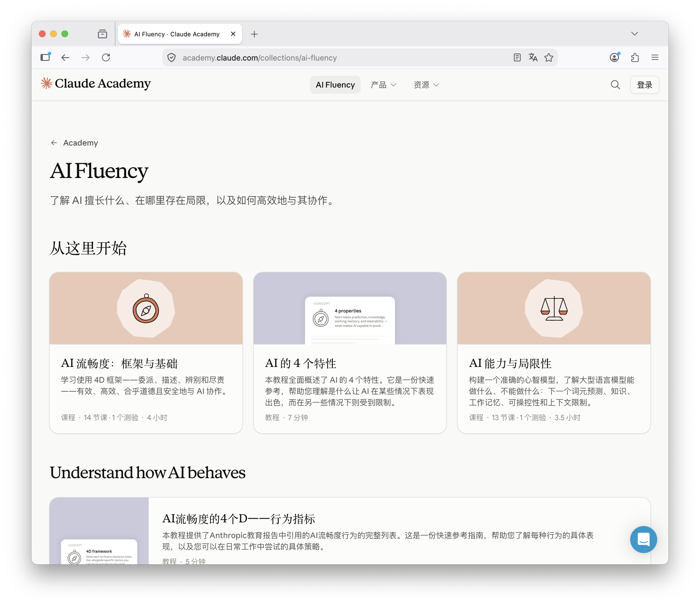
Task: Bookmark this page with the star
Action: [x=549, y=57]
